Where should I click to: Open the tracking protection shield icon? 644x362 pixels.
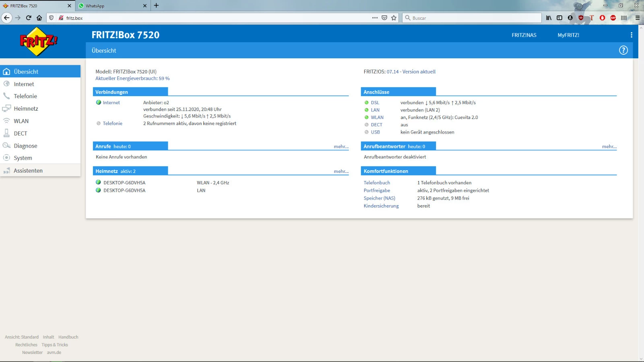click(x=51, y=18)
